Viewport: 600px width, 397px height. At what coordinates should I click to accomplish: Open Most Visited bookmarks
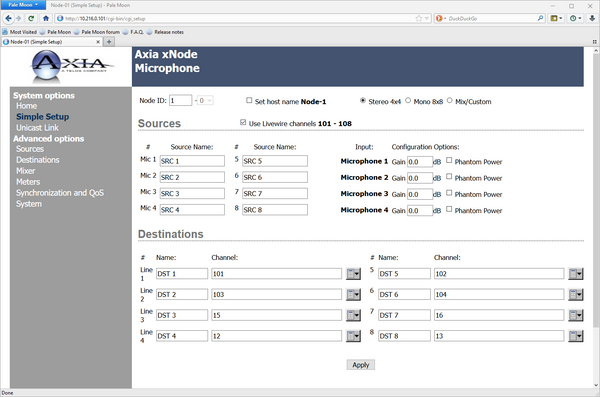pyautogui.click(x=20, y=32)
